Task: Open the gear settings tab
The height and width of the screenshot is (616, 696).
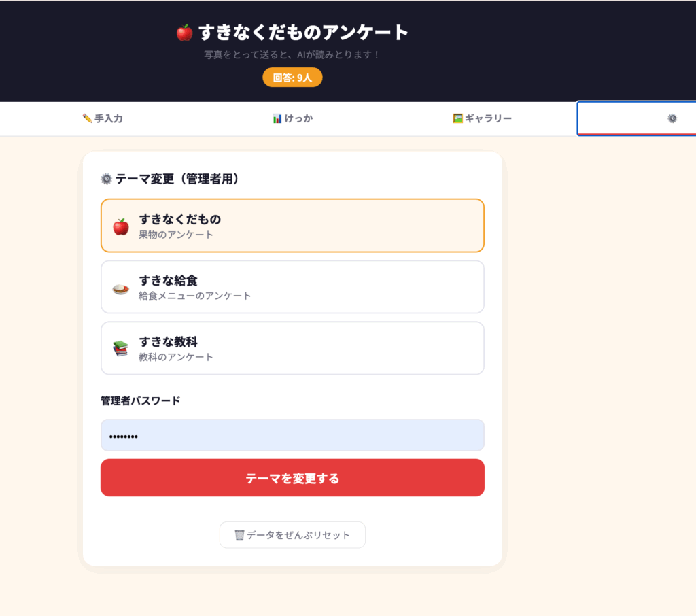Action: click(x=672, y=118)
